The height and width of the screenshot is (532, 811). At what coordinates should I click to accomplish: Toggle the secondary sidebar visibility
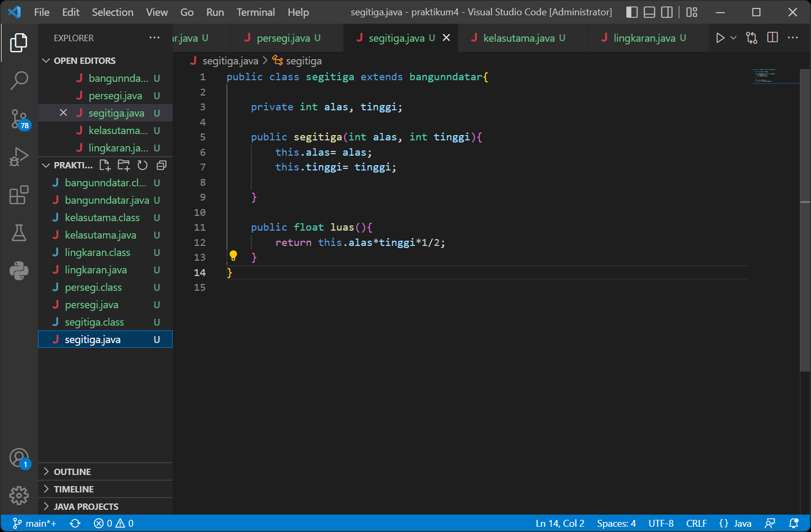tap(666, 12)
